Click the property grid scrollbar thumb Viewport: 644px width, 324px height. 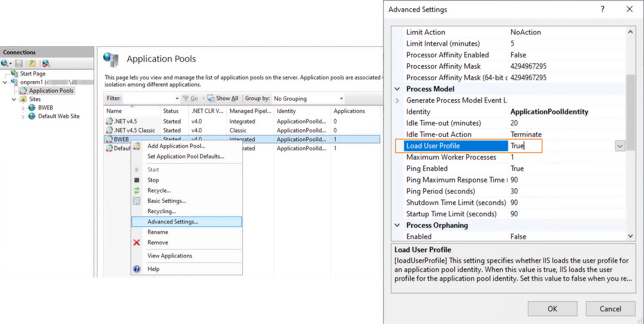click(630, 113)
